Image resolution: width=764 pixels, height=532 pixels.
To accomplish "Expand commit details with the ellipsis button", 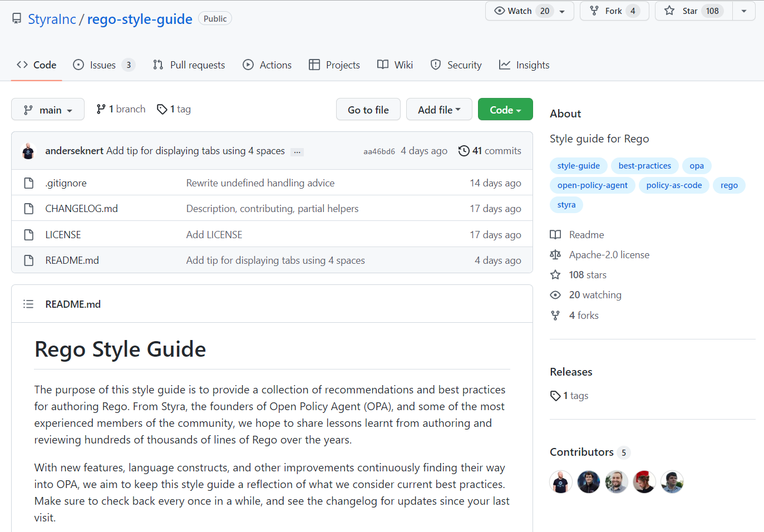I will pos(297,151).
